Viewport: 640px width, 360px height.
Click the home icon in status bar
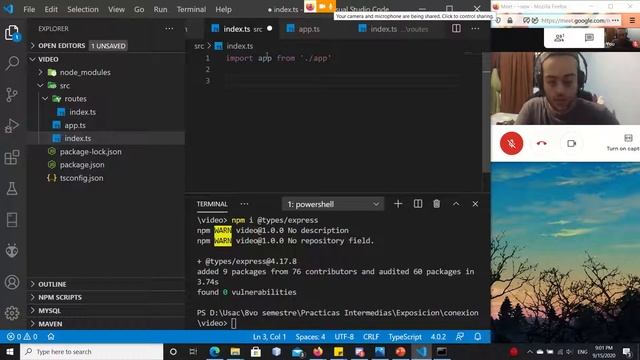[x=51, y=337]
